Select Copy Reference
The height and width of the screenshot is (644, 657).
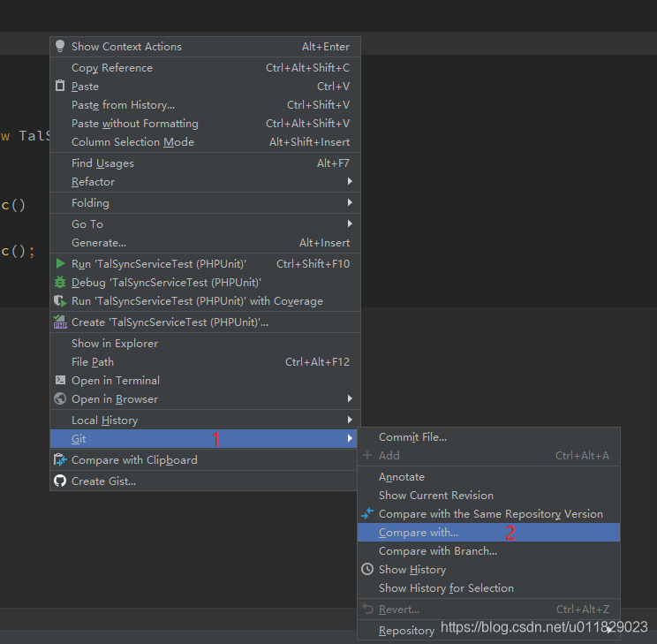205,67
